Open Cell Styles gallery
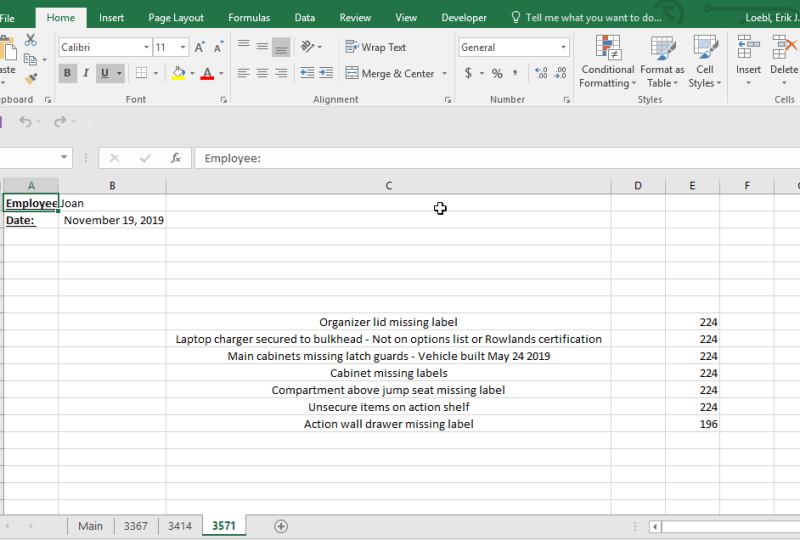800x540 pixels. [x=705, y=61]
